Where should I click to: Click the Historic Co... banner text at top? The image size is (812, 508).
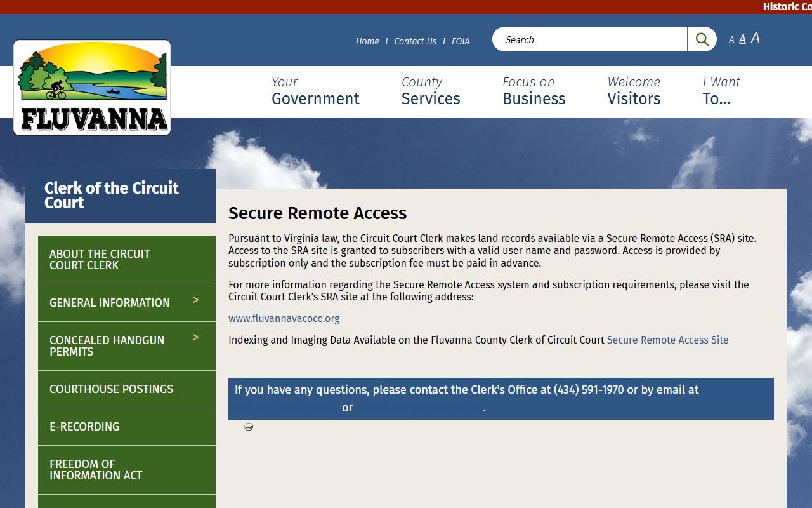coord(787,7)
